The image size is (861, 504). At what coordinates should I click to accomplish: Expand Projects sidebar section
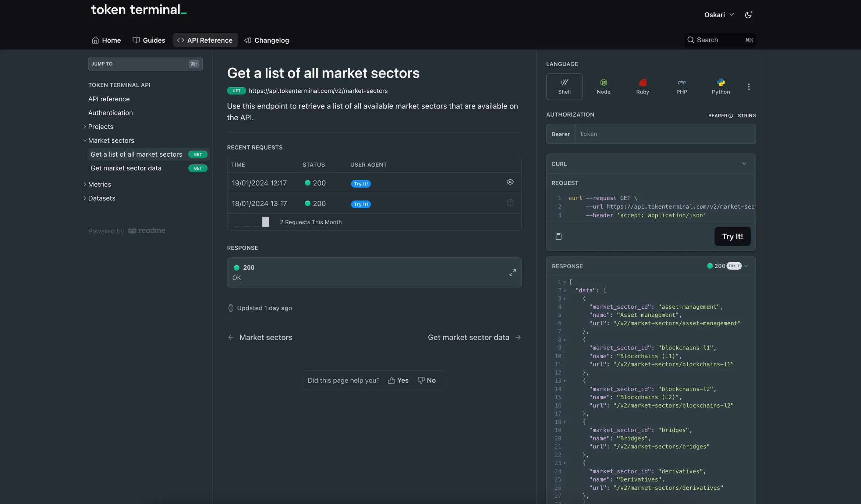point(85,127)
